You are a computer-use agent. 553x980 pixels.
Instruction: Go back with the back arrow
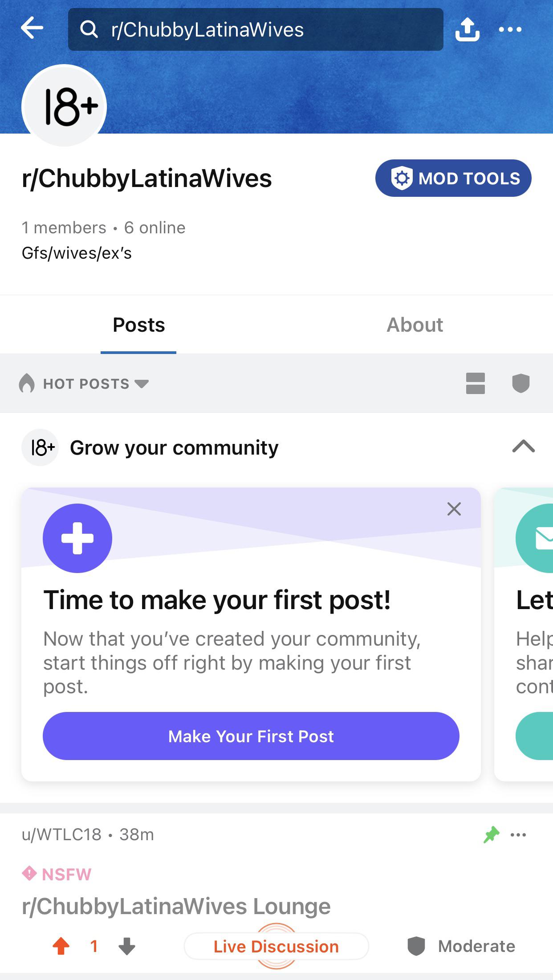tap(32, 29)
